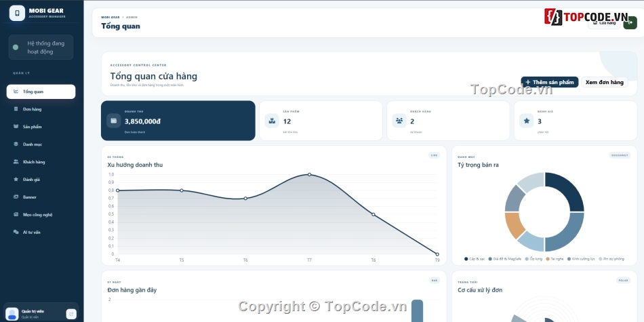Click the Mobi Gear phone logo icon
Screen dimensions: 644x322
pos(17,13)
